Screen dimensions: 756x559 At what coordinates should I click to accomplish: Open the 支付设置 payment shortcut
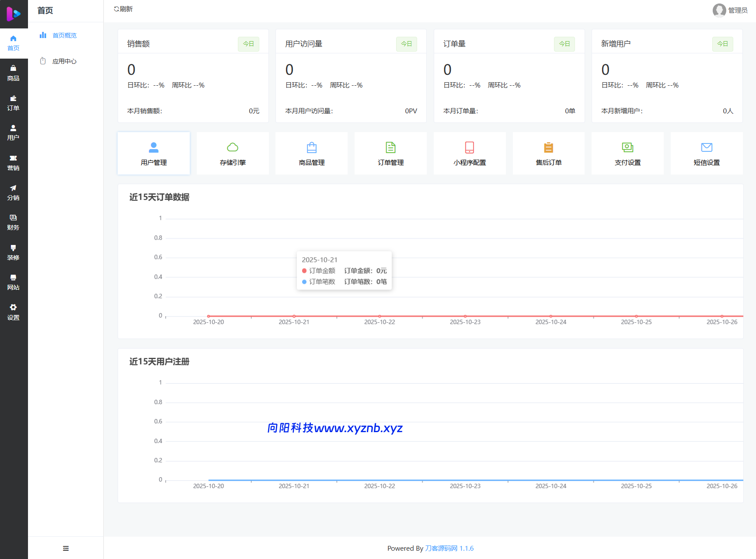[x=627, y=154]
